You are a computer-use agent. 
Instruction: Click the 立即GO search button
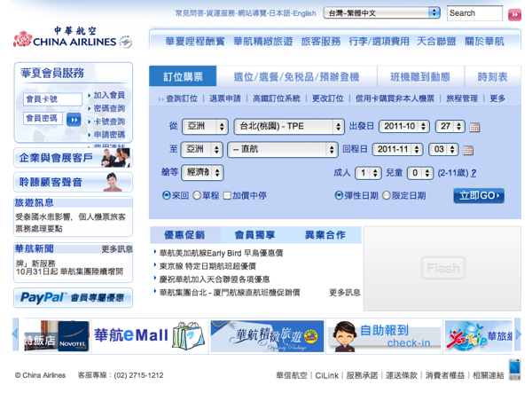tap(479, 195)
